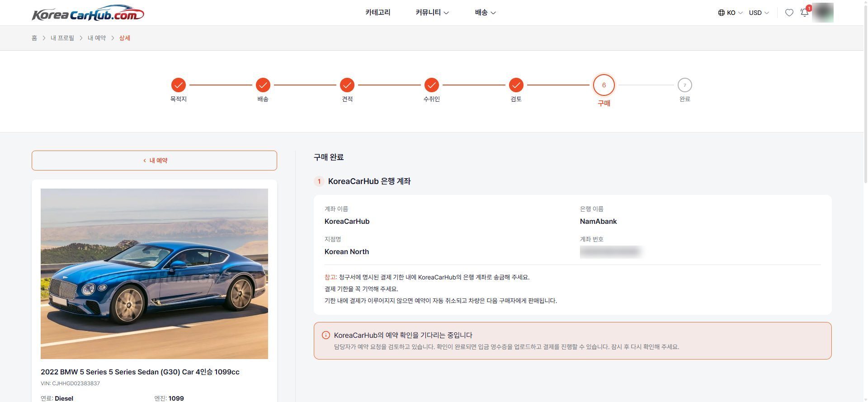This screenshot has width=868, height=402.
Task: Click the completed 견적 step checkmark
Action: point(347,85)
